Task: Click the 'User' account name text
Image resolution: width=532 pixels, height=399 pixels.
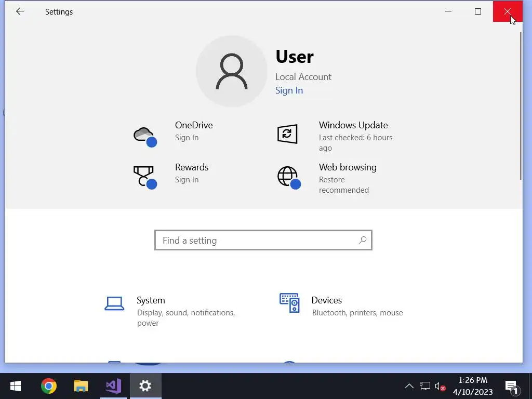Action: pyautogui.click(x=295, y=56)
